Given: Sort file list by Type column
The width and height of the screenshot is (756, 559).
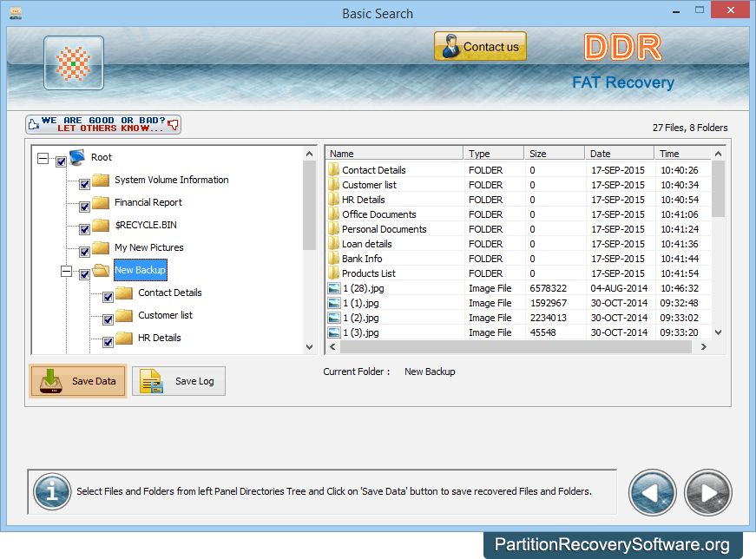Looking at the screenshot, I should [x=494, y=154].
